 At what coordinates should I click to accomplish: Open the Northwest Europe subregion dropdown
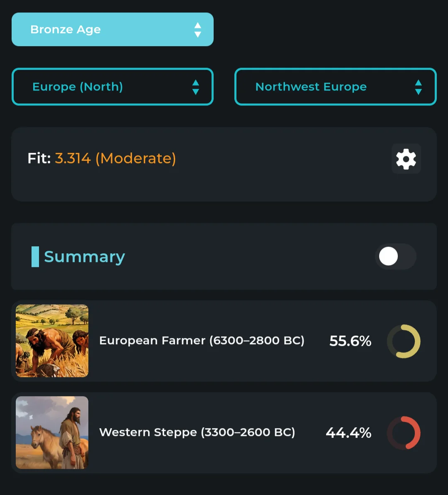pyautogui.click(x=336, y=87)
